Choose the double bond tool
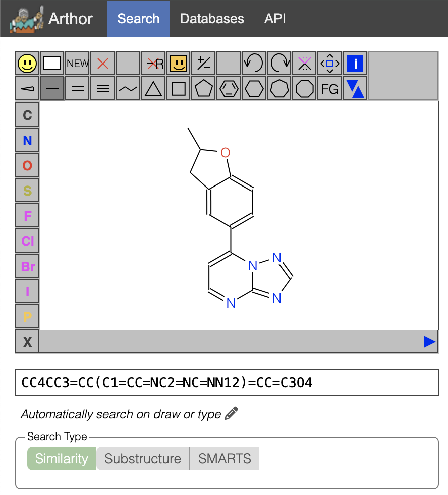Screen dimensions: 448x495 click(78, 89)
